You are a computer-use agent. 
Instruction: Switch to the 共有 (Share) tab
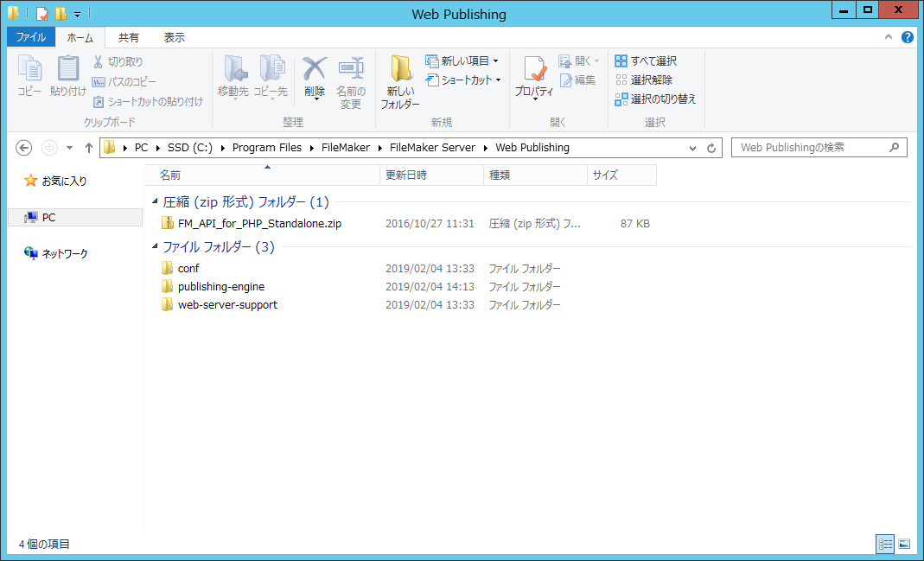129,37
